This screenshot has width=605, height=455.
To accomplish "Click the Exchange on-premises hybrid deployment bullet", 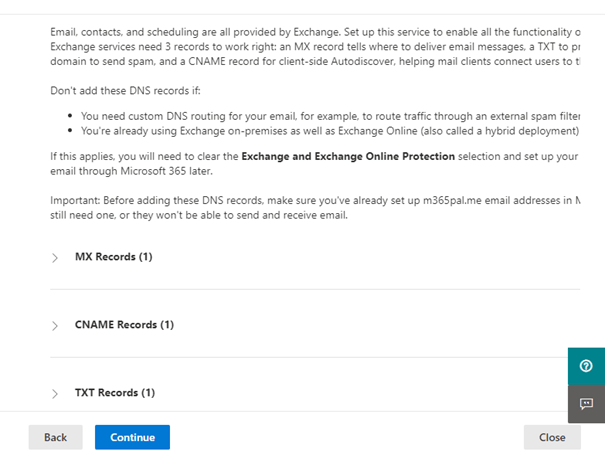I will pos(330,131).
